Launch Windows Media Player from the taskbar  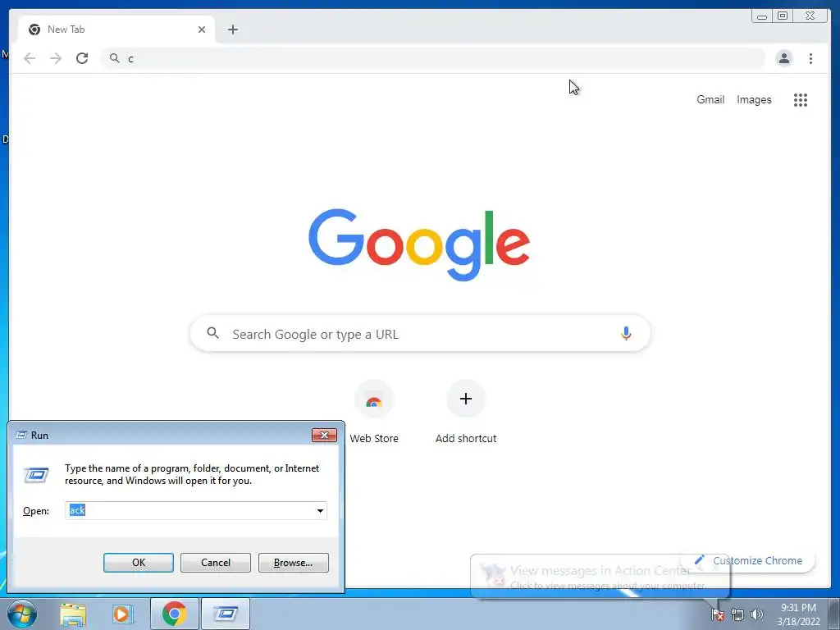(x=123, y=614)
